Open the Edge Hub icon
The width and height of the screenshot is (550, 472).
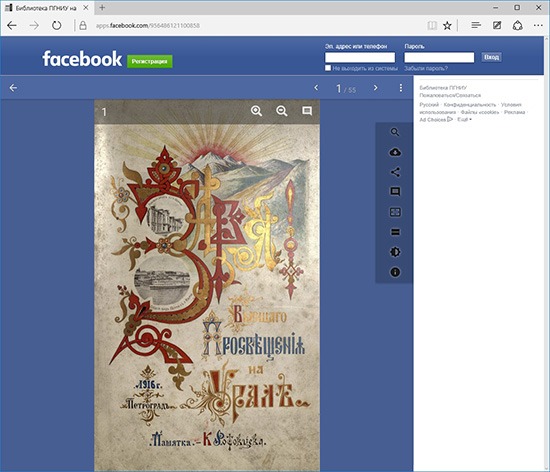click(x=476, y=25)
